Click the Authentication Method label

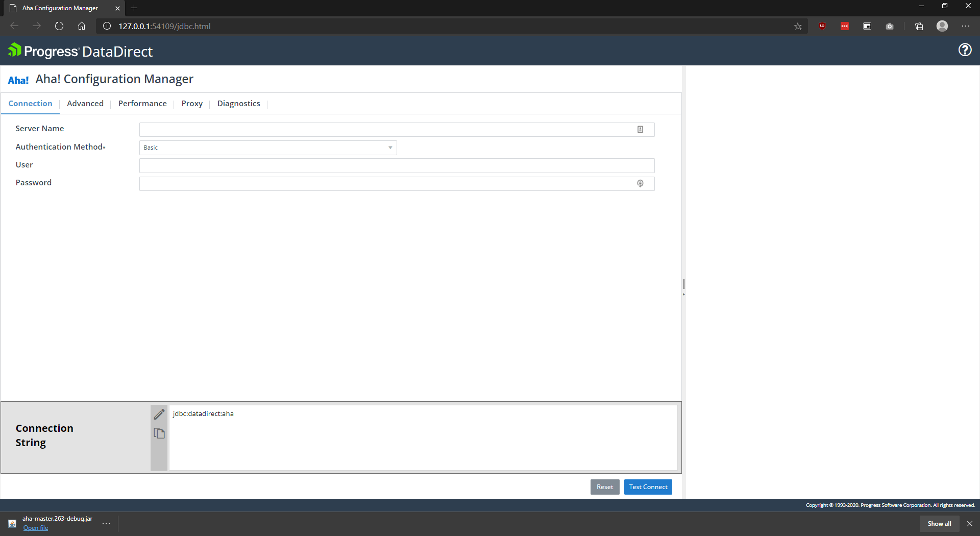[60, 147]
